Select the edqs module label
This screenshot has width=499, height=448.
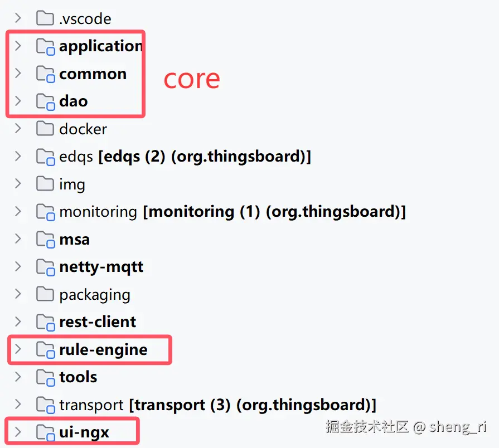(76, 157)
